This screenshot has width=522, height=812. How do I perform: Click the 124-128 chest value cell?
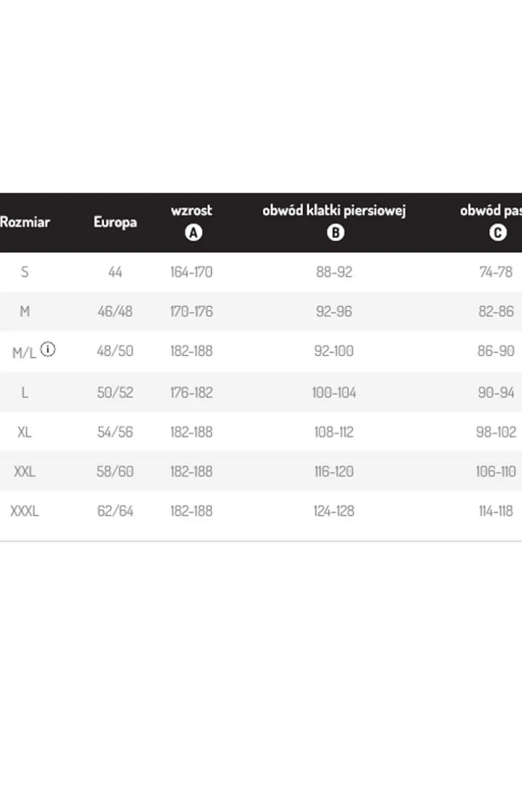coord(334,511)
